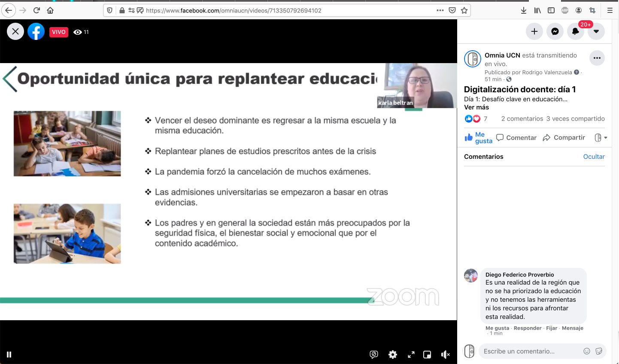The height and width of the screenshot is (364, 619).
Task: Unmute the live video audio
Action: pos(445,355)
